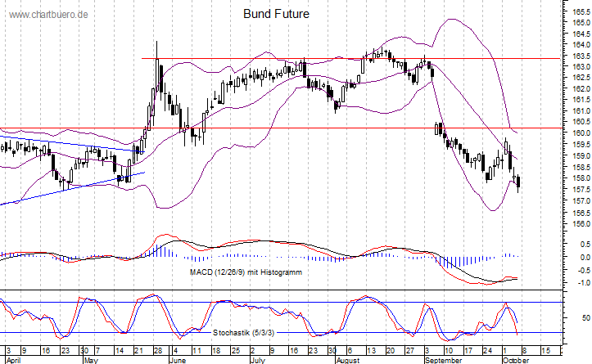
Task: Select the 158.0 price axis value
Action: pos(581,178)
